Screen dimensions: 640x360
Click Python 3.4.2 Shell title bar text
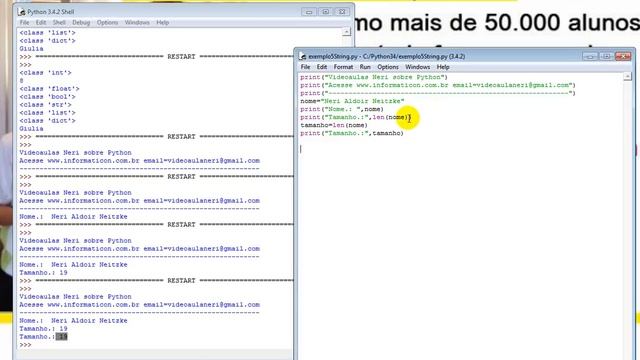[x=51, y=12]
